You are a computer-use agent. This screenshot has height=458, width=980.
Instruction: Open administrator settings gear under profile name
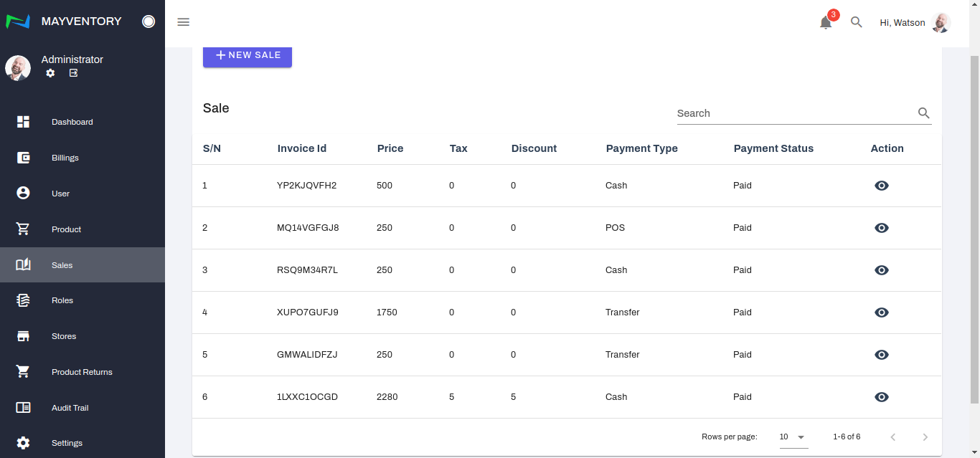point(50,73)
